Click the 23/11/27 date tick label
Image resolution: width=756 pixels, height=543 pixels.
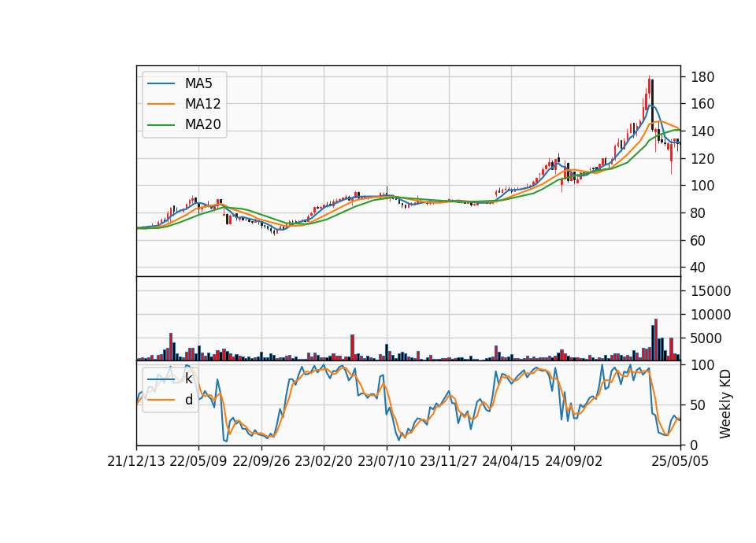pyautogui.click(x=448, y=461)
